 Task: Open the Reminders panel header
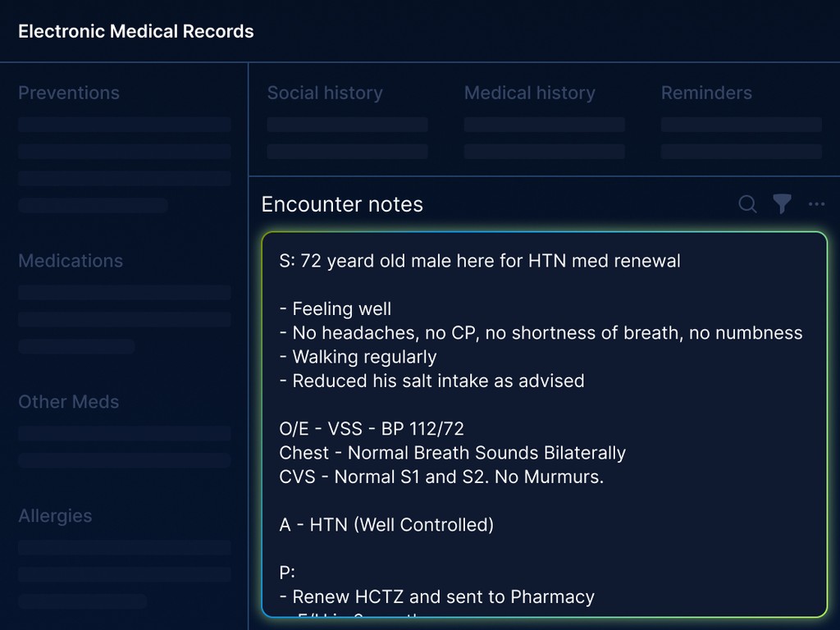click(x=706, y=93)
